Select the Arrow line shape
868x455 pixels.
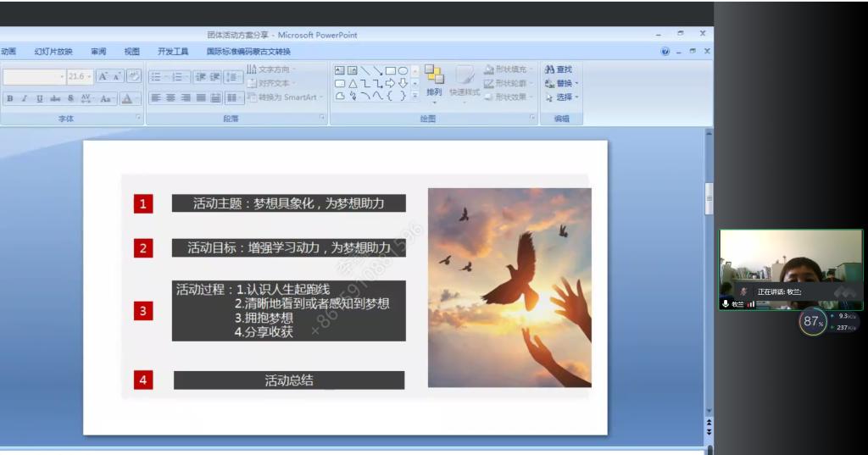coord(377,70)
